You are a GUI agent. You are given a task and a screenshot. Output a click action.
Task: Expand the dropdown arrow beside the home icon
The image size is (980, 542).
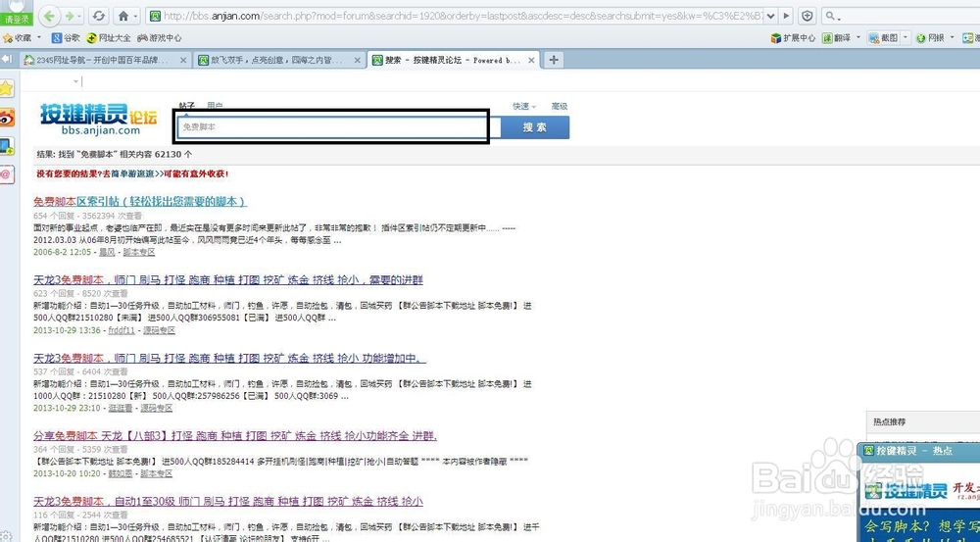(x=135, y=17)
